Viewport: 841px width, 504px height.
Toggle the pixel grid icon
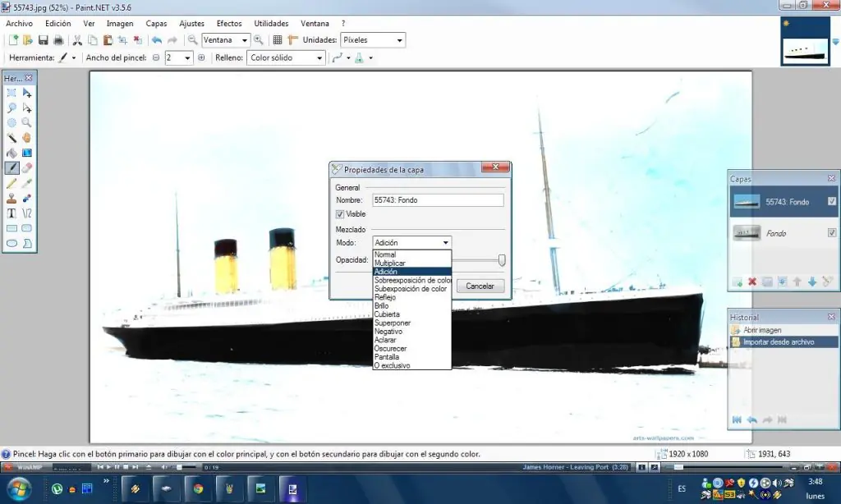pos(278,40)
